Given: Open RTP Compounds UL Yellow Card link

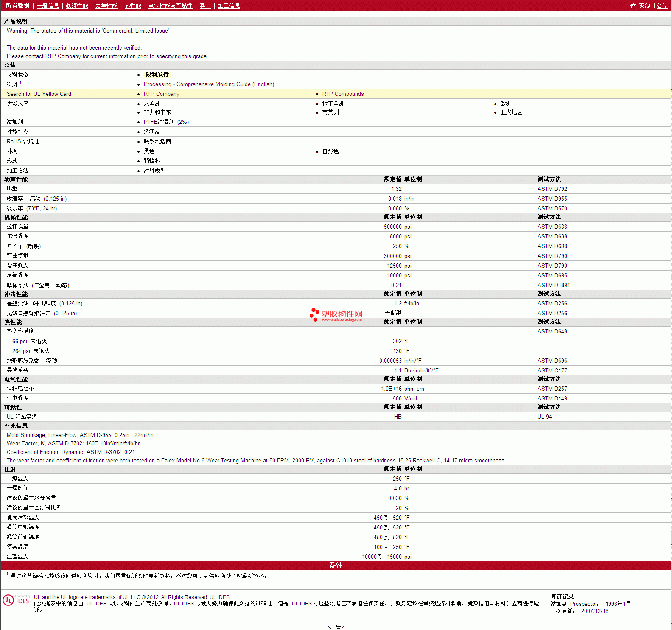Looking at the screenshot, I should 343,94.
